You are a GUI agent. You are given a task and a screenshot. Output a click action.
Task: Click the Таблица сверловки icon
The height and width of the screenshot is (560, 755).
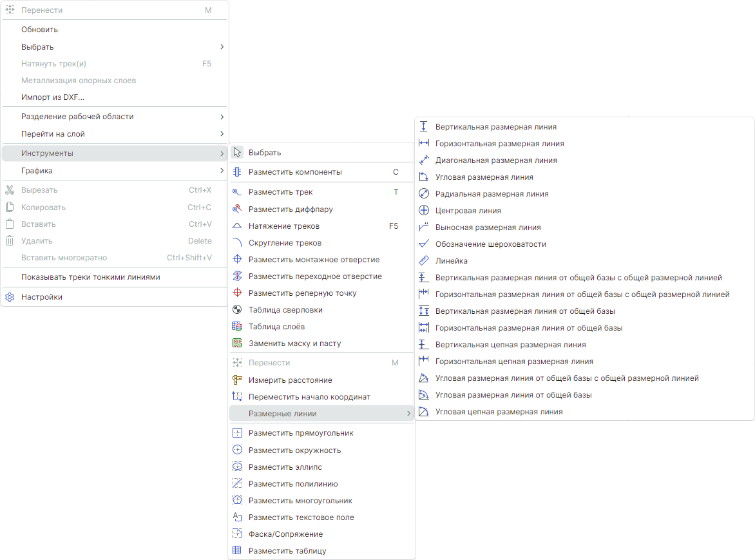237,310
